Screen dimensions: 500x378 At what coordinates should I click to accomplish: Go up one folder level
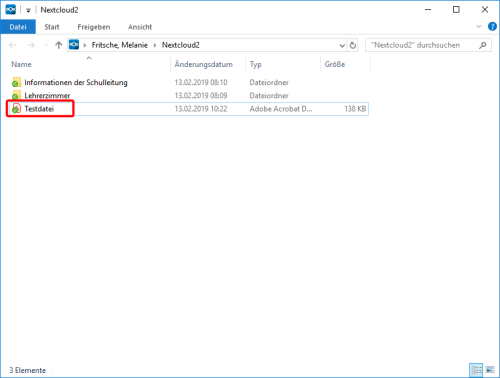(59, 45)
